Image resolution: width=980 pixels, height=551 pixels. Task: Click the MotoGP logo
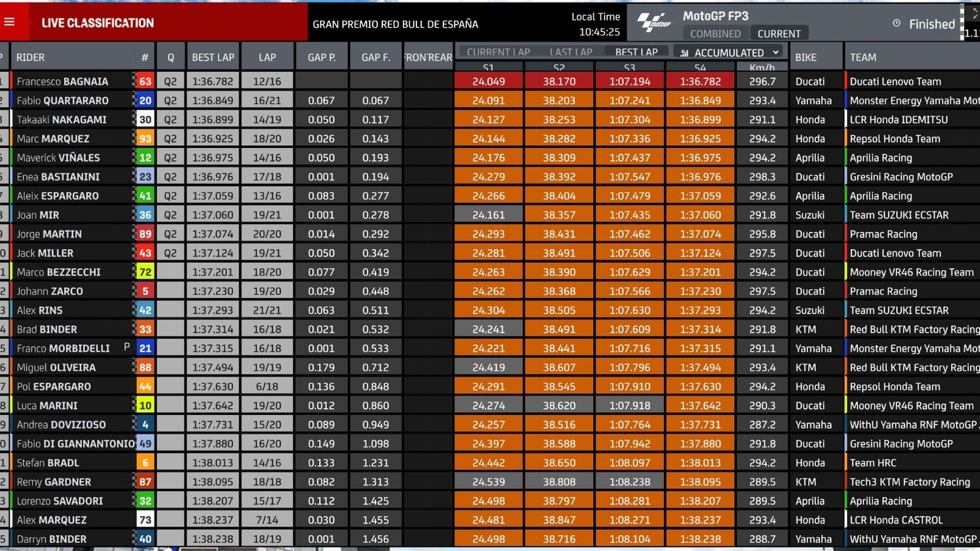[654, 23]
